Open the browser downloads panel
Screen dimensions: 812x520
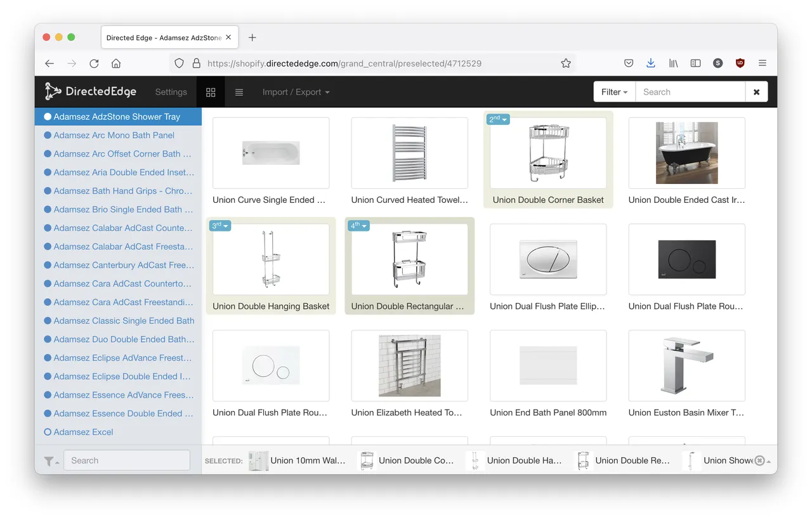coord(651,63)
